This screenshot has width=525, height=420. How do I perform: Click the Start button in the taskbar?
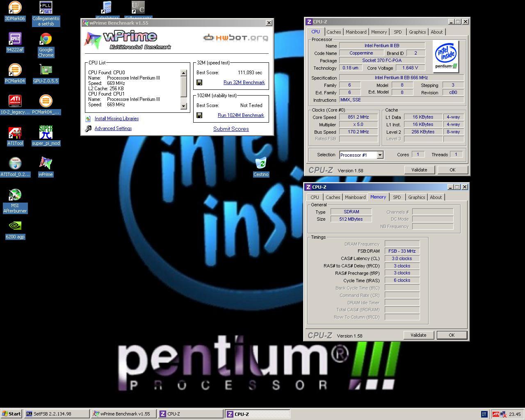(11, 414)
